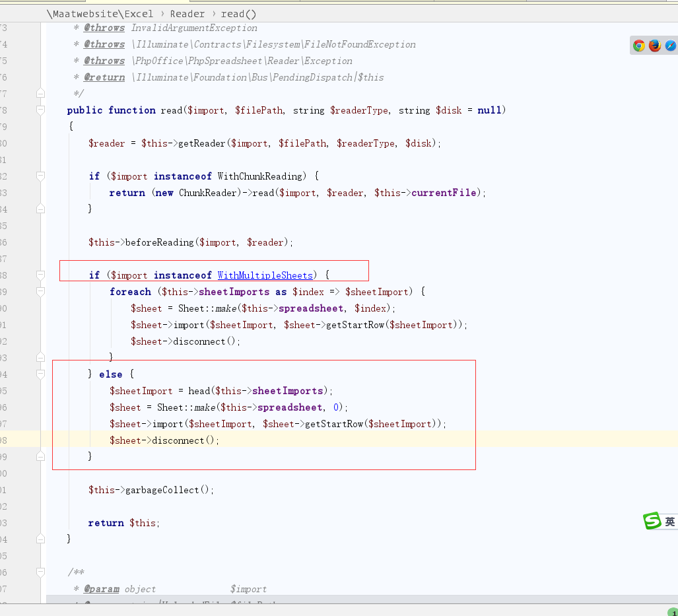Viewport: 678px width, 616px height.
Task: Click the @param tag near bottom
Action: 101,589
